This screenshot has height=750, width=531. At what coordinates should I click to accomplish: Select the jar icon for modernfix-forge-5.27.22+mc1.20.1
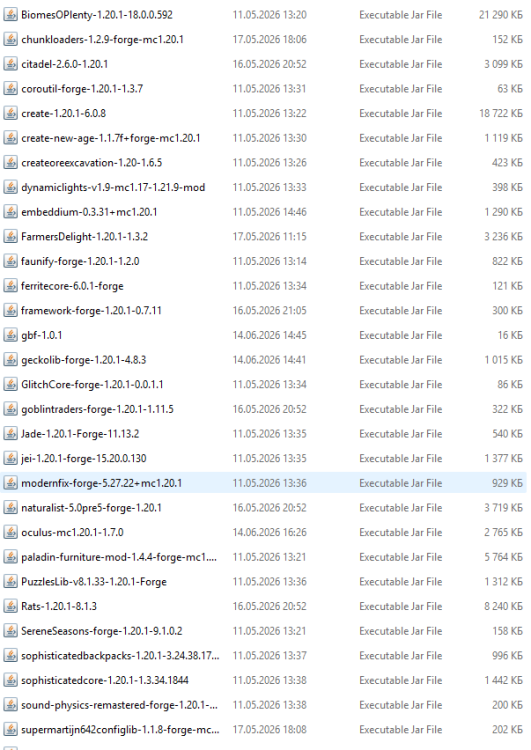pos(11,483)
